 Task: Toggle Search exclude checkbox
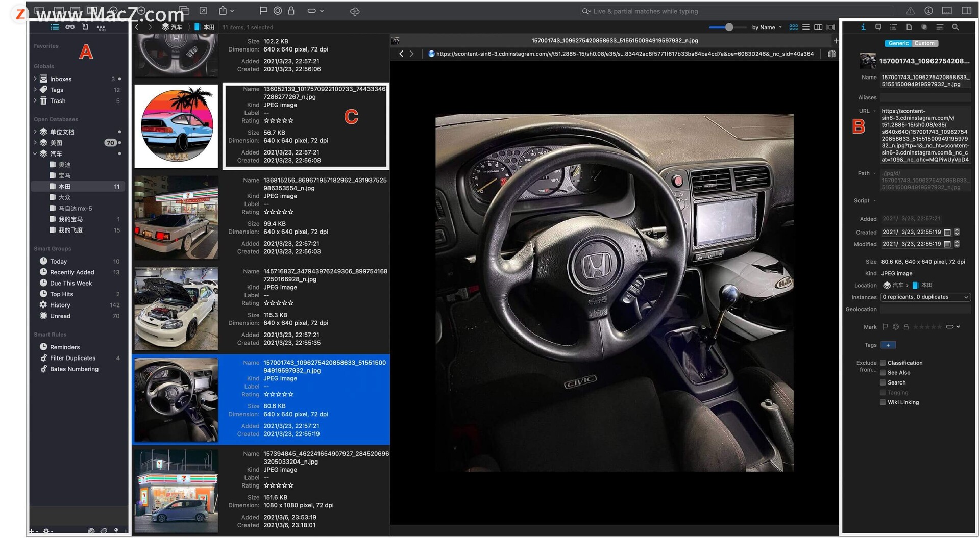pyautogui.click(x=883, y=382)
